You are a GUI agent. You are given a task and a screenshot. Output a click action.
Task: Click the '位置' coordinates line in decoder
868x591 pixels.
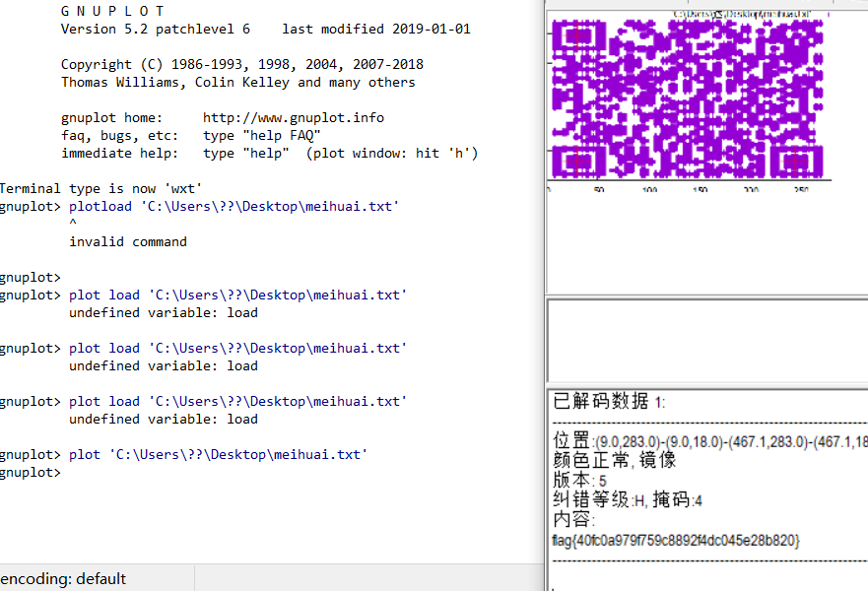[x=709, y=441]
